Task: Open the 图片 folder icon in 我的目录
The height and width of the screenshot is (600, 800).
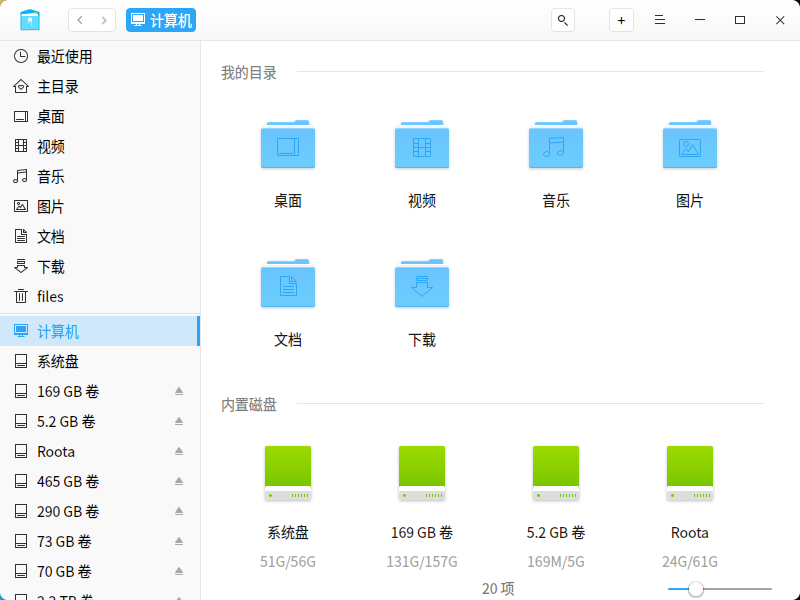Action: (690, 144)
